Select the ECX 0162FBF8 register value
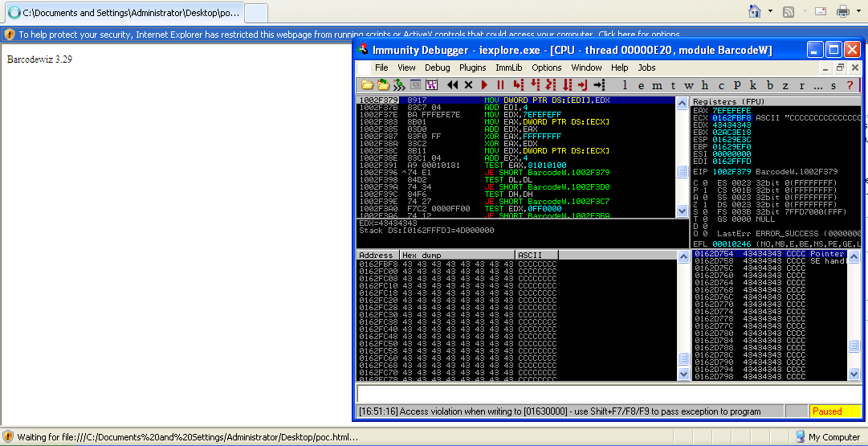Image resolution: width=868 pixels, height=446 pixels. [x=731, y=118]
